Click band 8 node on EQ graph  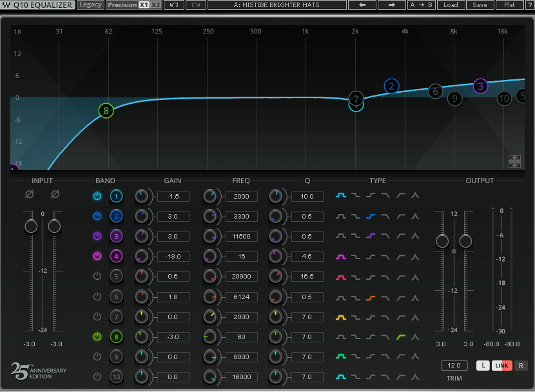106,110
